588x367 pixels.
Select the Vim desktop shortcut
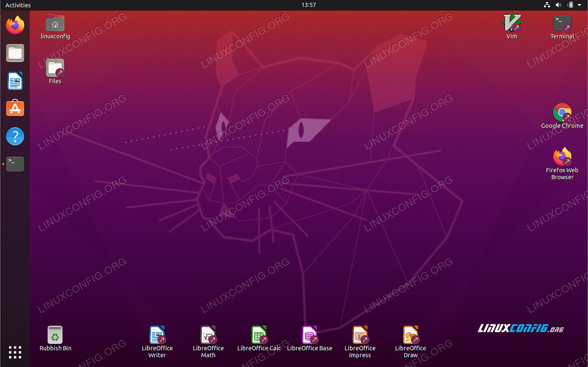[x=512, y=27]
